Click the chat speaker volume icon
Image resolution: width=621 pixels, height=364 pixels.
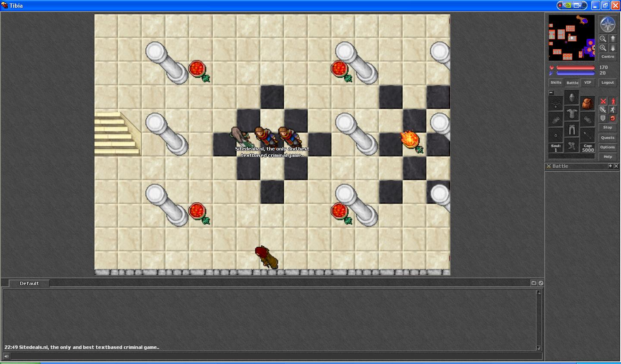coord(6,356)
